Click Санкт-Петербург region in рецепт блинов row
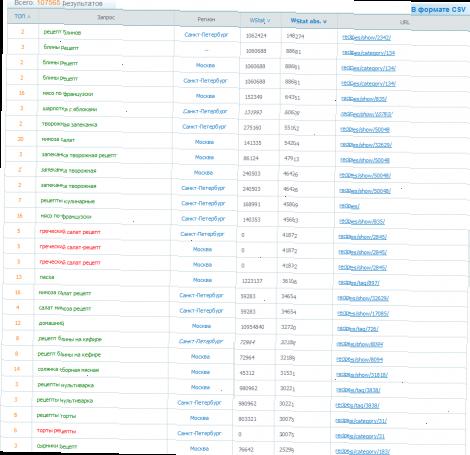Screen dimensions: 470x455 206,35
